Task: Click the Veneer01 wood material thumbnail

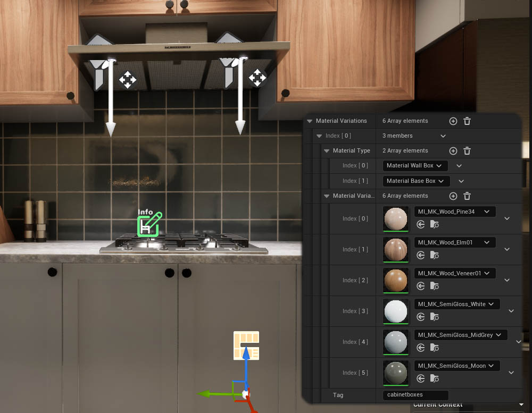Action: pos(396,281)
